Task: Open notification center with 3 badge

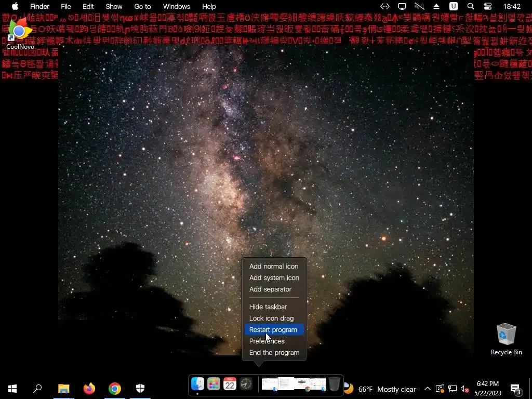Action: click(516, 389)
